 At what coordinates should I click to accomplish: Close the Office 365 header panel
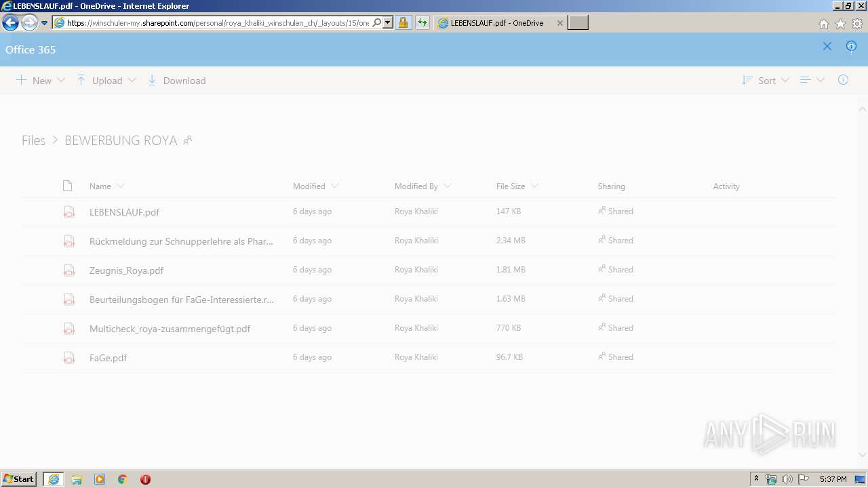coord(827,47)
